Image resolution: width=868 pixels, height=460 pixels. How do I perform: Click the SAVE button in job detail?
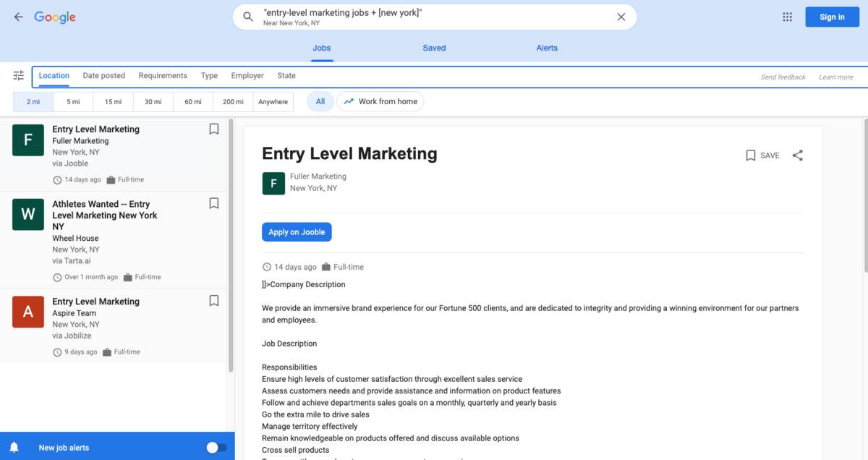[762, 156]
